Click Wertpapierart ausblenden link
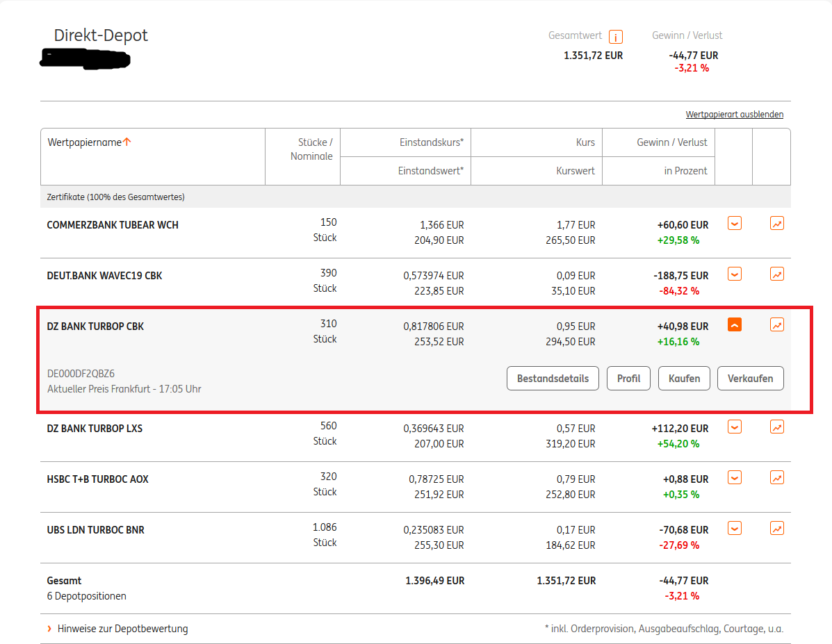The width and height of the screenshot is (832, 644). click(734, 115)
